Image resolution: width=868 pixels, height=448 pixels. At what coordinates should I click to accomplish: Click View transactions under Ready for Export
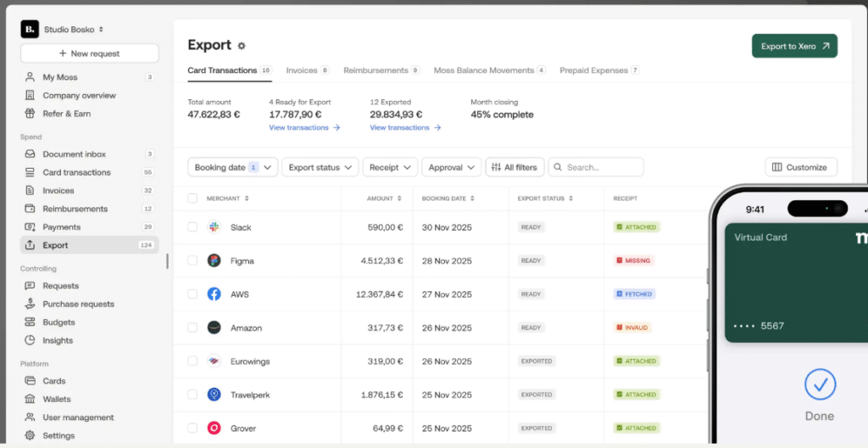(304, 127)
